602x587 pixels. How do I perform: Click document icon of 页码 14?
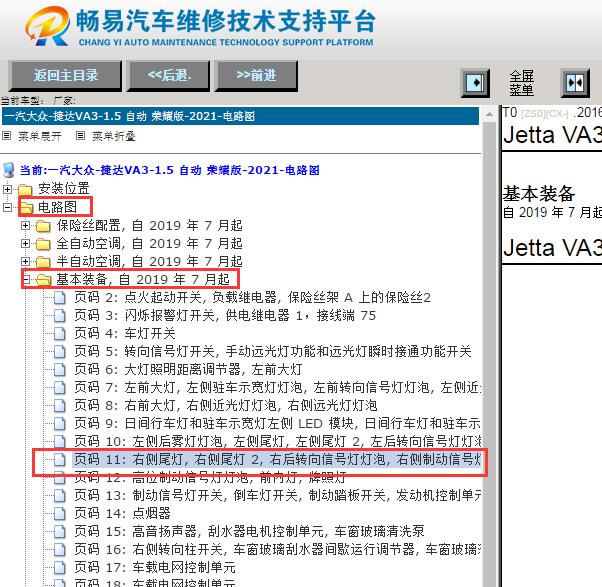coord(60,513)
